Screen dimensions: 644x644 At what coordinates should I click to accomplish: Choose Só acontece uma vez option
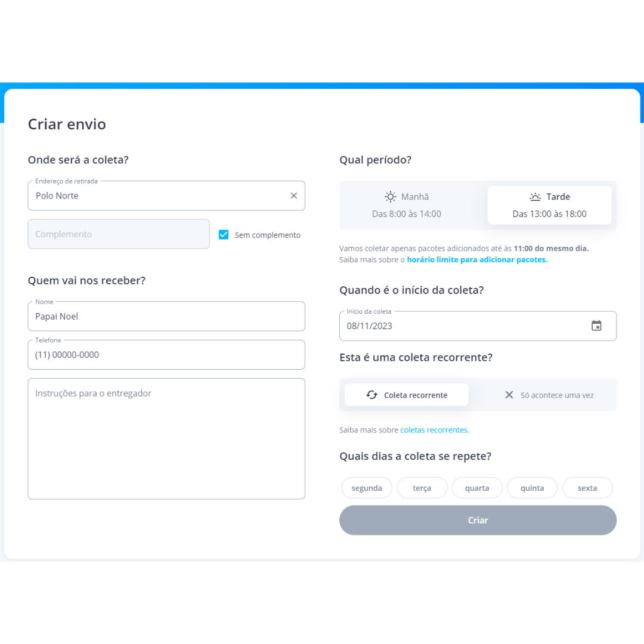pyautogui.click(x=549, y=395)
